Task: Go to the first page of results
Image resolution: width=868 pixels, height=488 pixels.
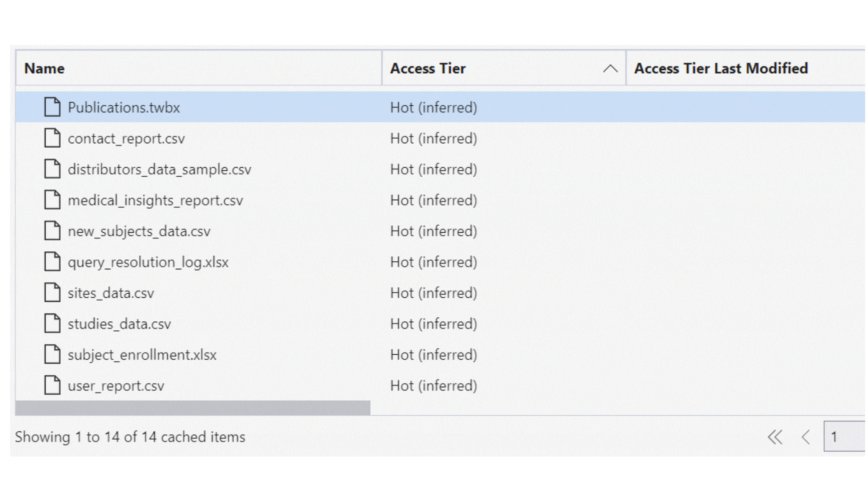Action: [775, 437]
